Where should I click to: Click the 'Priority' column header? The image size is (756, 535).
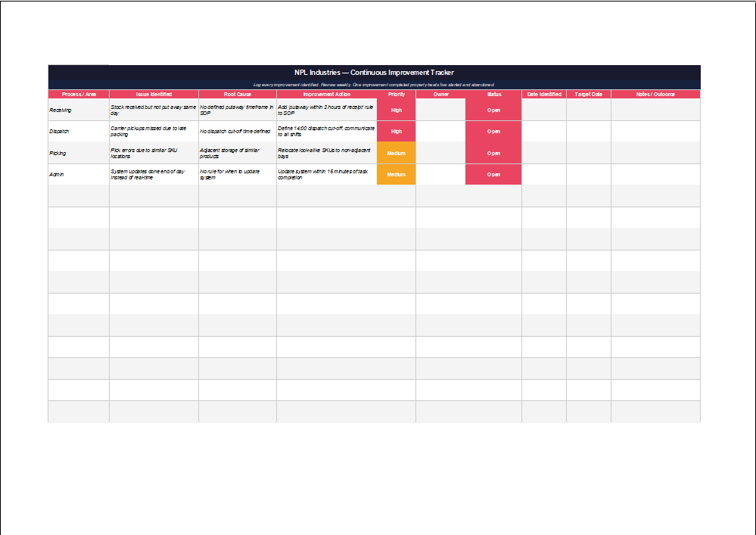coord(397,95)
